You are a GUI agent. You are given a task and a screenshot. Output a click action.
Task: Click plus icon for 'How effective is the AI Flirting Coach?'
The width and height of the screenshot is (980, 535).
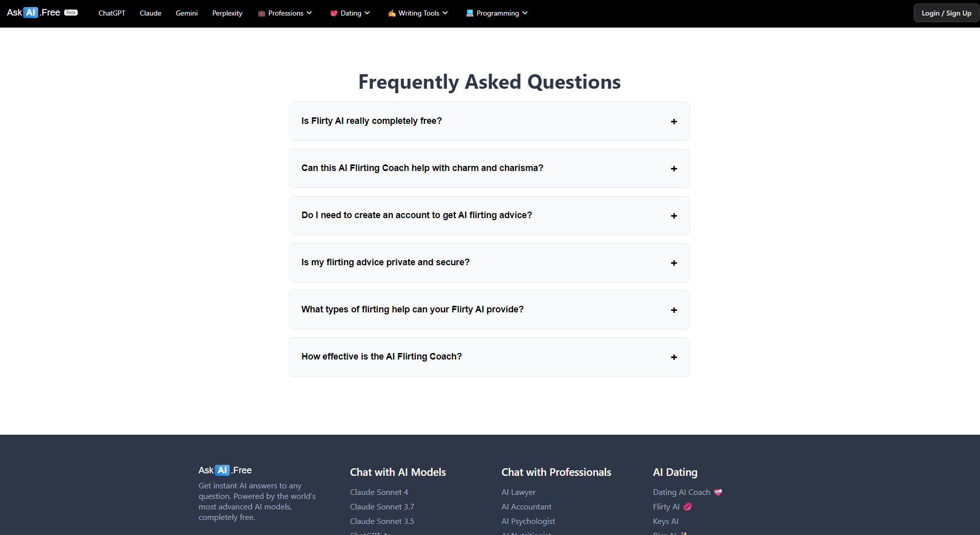[674, 357]
